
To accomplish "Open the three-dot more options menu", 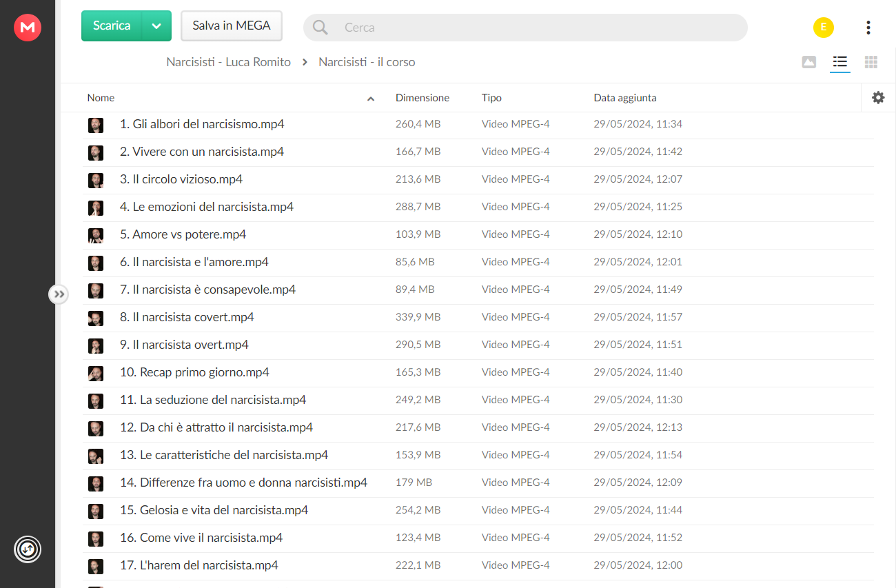I will coord(868,28).
